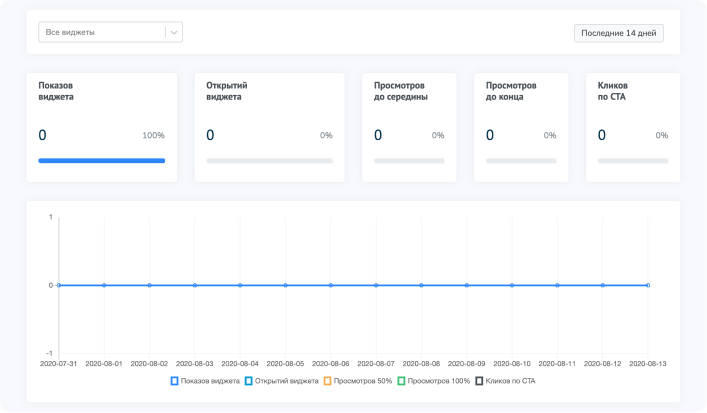Toggle the "Кликов по CTA" legend series
Screen dimensions: 707x413
505,381
